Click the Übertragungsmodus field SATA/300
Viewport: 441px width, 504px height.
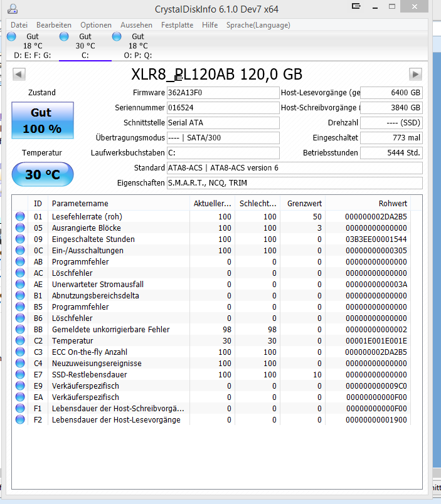click(223, 138)
